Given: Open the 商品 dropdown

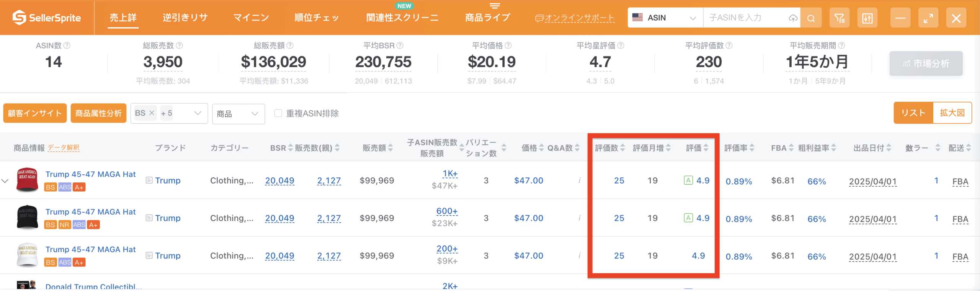Looking at the screenshot, I should (238, 114).
